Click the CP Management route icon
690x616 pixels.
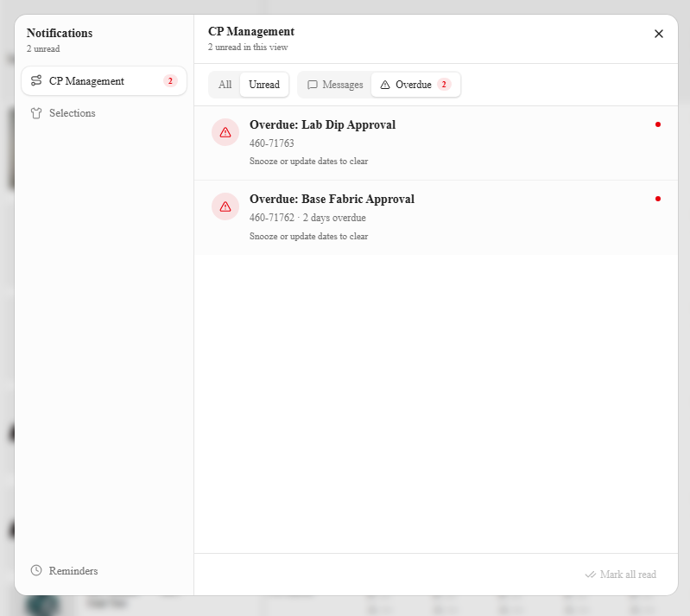coord(36,80)
